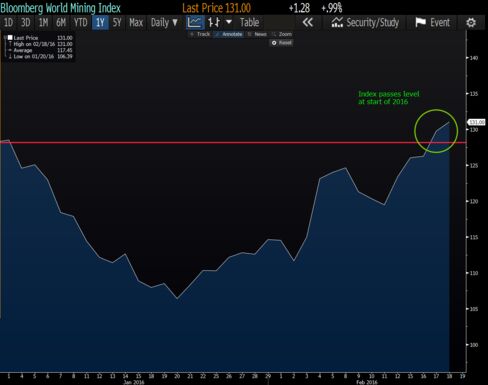This screenshot has width=488, height=385.
Task: Toggle Last Price legend swatch
Action: pyautogui.click(x=10, y=38)
